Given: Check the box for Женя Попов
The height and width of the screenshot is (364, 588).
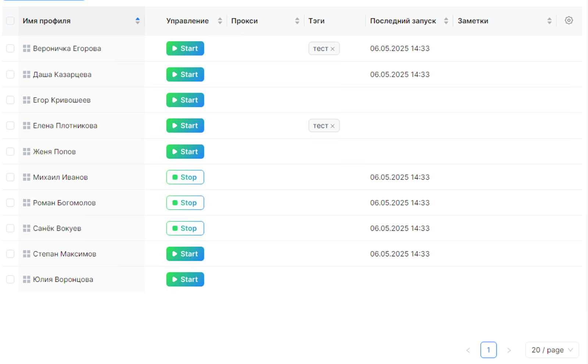Looking at the screenshot, I should click(x=10, y=152).
